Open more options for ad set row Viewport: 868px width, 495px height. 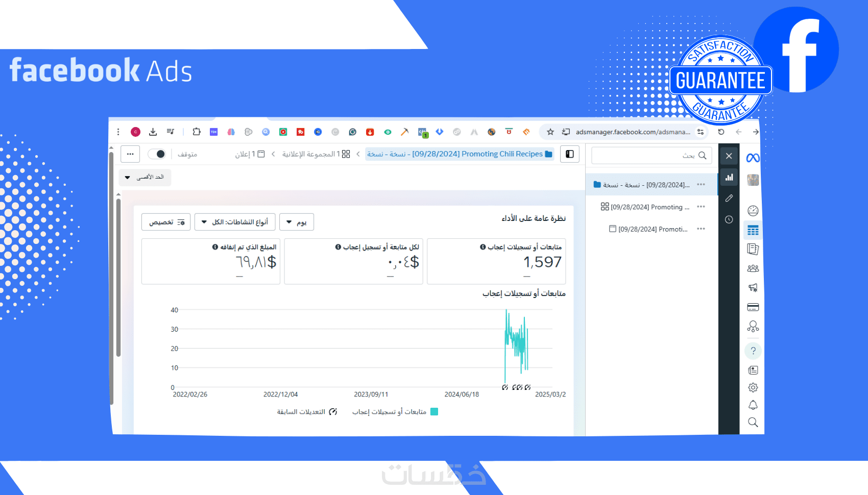tap(701, 207)
